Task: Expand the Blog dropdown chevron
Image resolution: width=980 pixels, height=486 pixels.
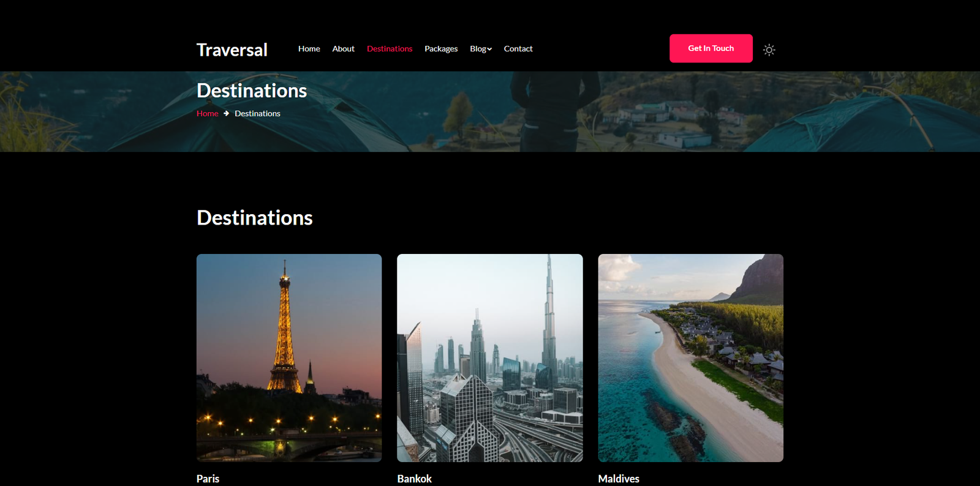Action: point(489,49)
